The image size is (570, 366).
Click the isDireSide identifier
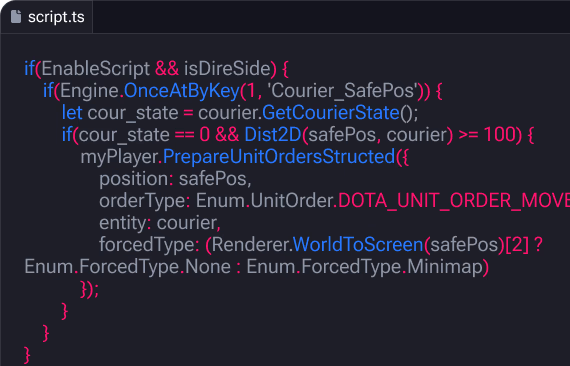click(227, 68)
